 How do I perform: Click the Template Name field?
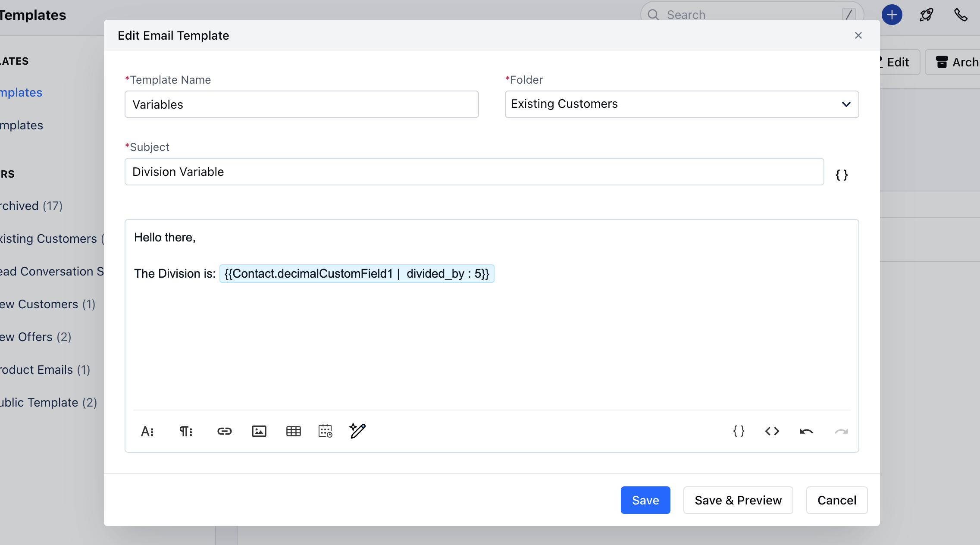point(301,104)
